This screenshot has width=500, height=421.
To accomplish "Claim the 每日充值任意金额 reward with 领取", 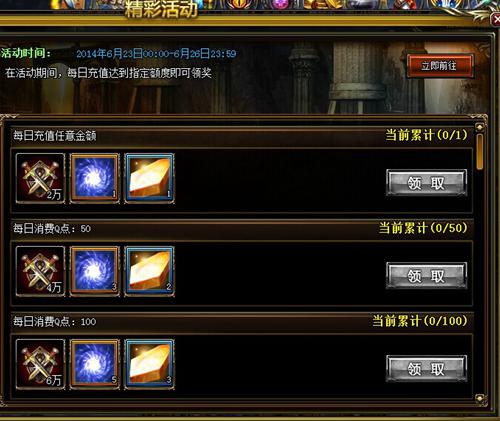I will click(426, 183).
